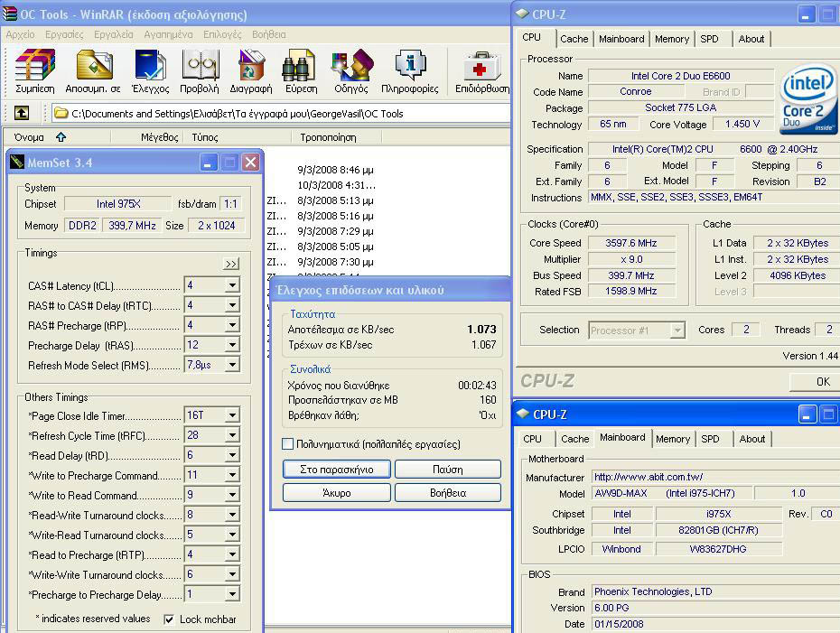Open the CPU-Z Processor #1 selection dropdown
This screenshot has height=633, width=840.
[x=677, y=330]
